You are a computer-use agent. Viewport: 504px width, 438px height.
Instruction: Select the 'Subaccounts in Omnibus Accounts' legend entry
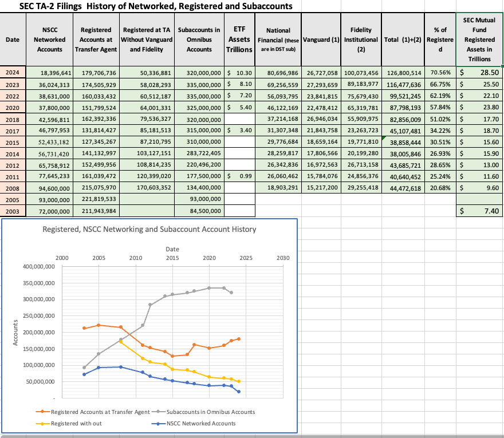pyautogui.click(x=210, y=412)
